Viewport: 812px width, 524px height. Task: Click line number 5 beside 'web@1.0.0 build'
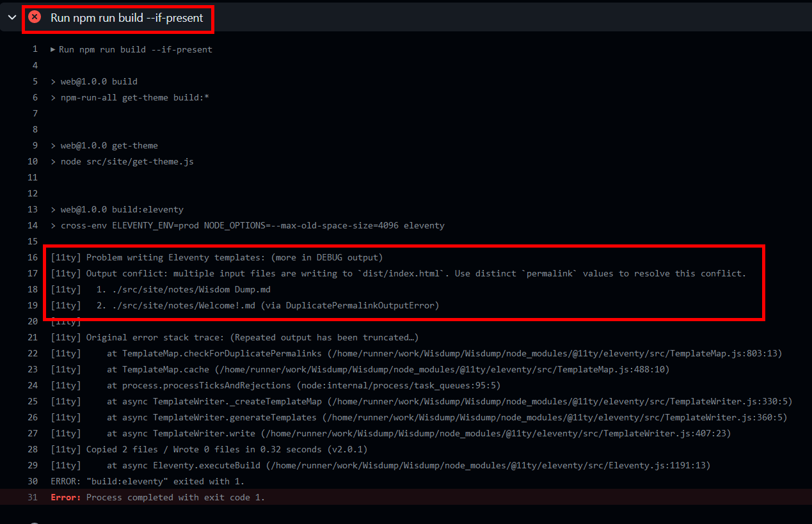[35, 81]
